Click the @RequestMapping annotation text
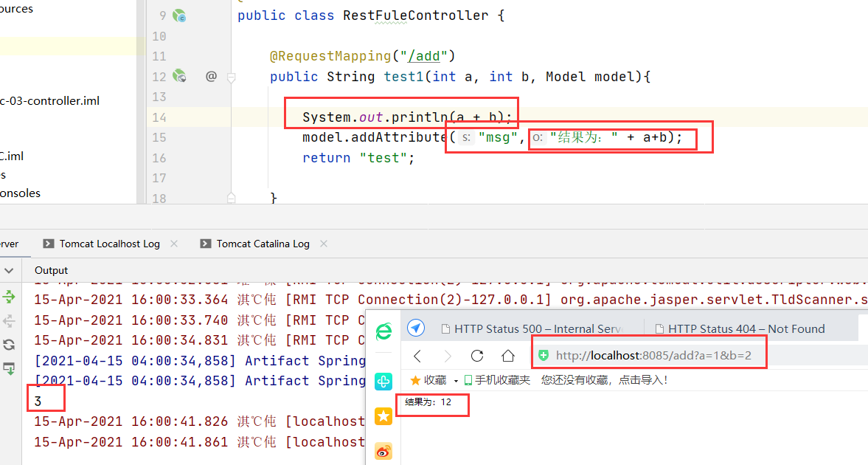 click(x=330, y=56)
